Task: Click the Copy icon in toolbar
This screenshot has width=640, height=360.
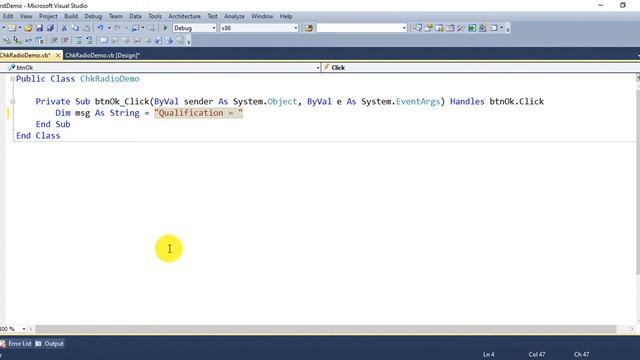Action: 75,28
